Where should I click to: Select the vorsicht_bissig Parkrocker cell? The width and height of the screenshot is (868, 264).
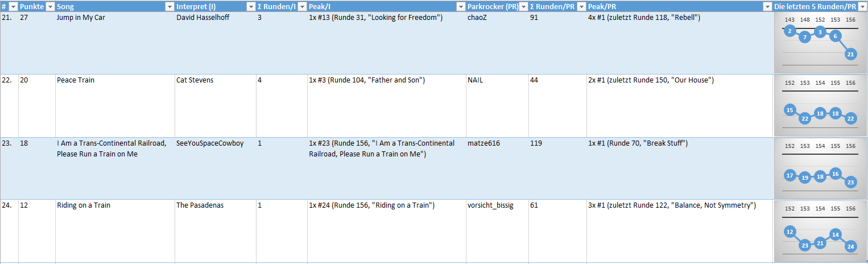497,230
